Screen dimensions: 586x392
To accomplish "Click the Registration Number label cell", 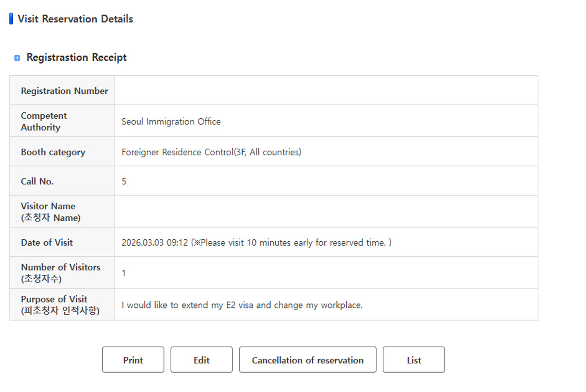I will 64,91.
